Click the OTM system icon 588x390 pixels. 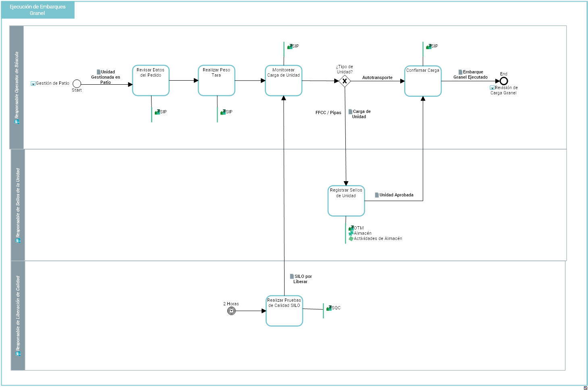point(351,228)
